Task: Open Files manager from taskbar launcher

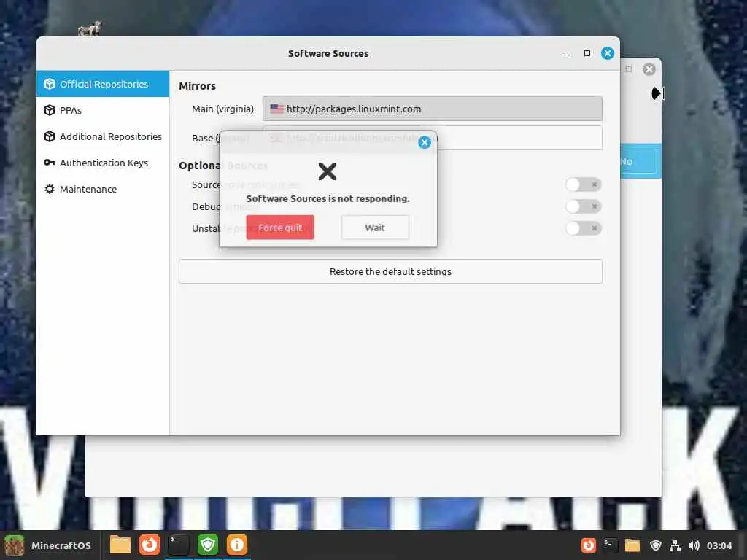Action: tap(120, 545)
